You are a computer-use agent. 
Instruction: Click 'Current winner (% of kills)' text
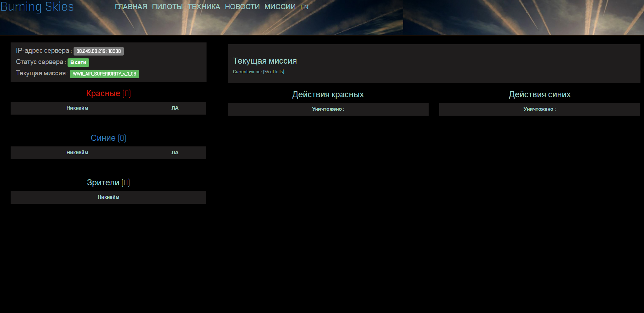click(x=259, y=72)
